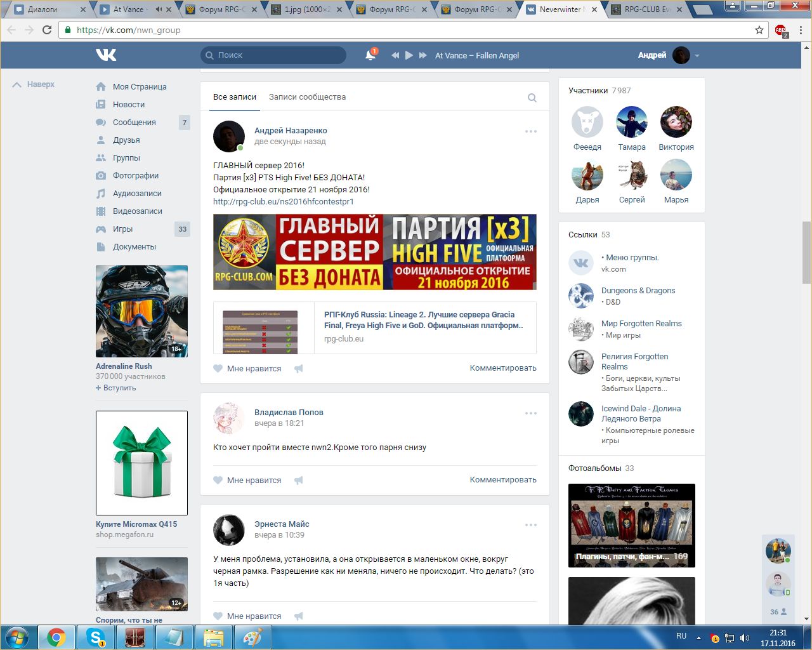
Task: Skip to previous audio track
Action: [395, 55]
